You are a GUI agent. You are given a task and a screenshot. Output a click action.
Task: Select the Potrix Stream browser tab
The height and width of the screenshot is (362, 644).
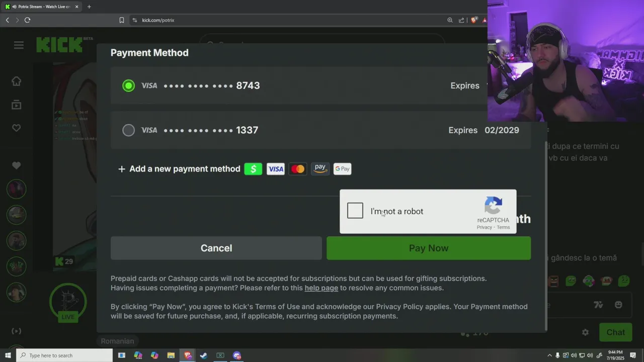[x=42, y=7]
